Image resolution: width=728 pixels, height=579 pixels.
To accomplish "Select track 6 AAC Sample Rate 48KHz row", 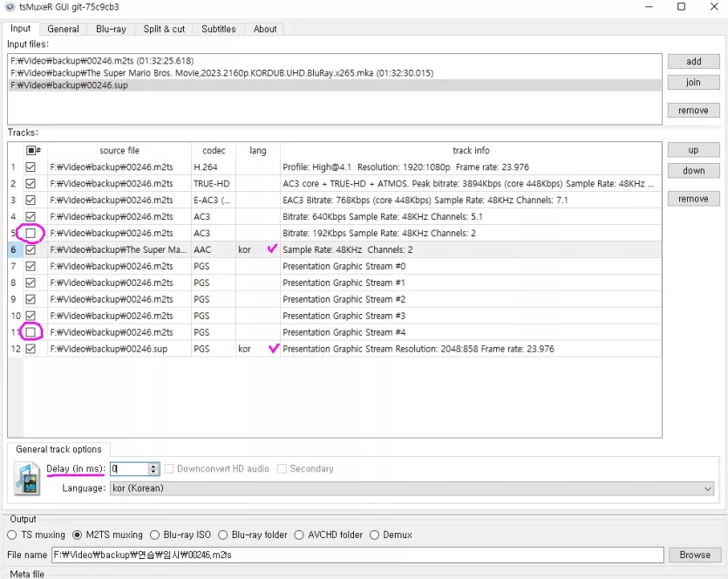I will (335, 249).
